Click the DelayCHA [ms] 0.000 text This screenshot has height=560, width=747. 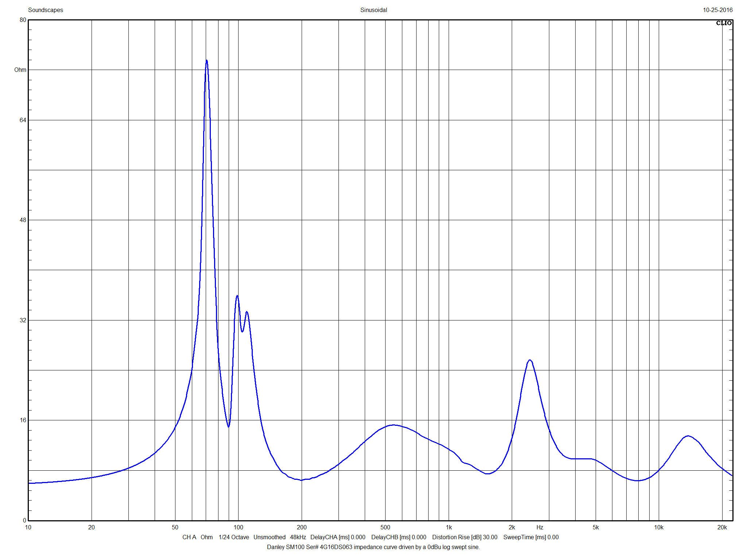click(x=338, y=537)
